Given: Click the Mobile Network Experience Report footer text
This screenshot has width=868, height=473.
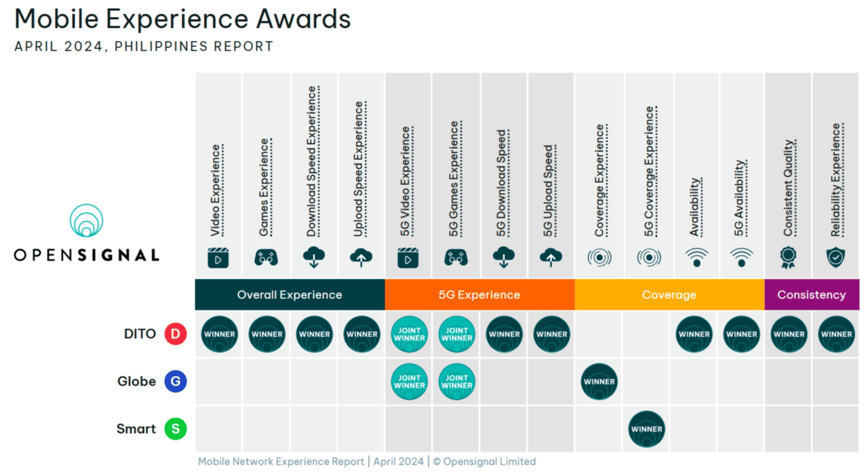Looking at the screenshot, I should (367, 461).
